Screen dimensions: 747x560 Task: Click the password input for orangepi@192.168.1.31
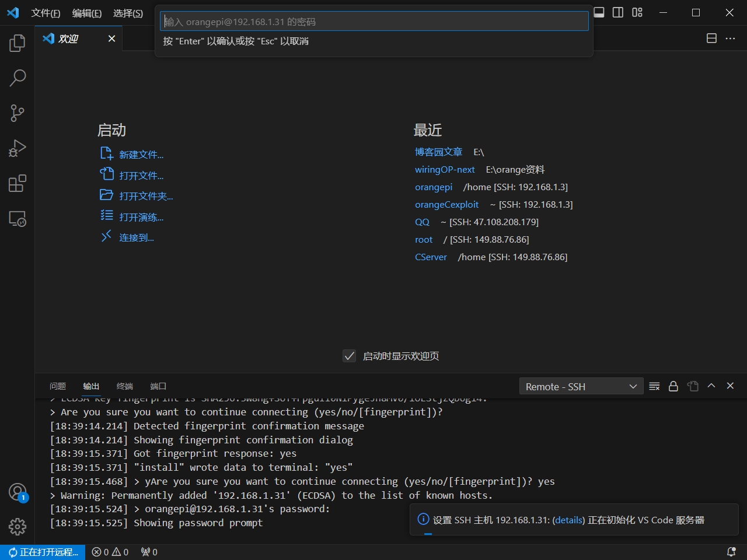[374, 22]
